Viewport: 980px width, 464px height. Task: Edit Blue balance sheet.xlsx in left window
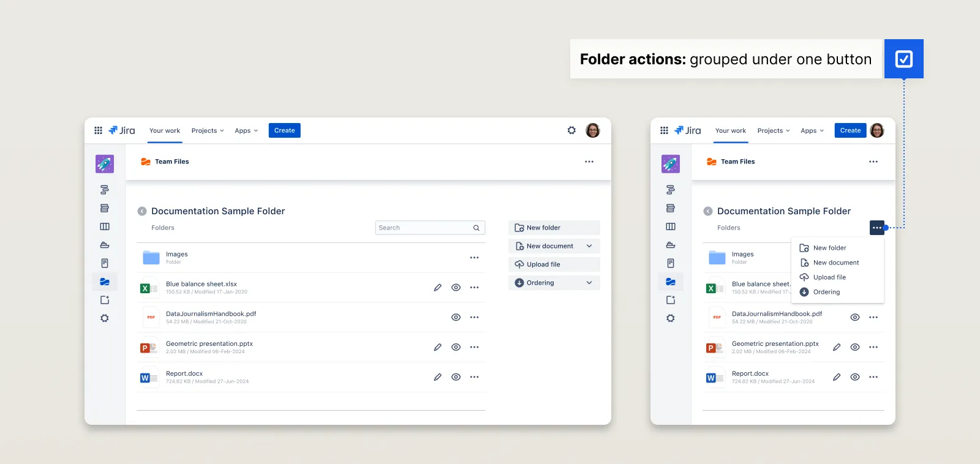[x=437, y=288]
